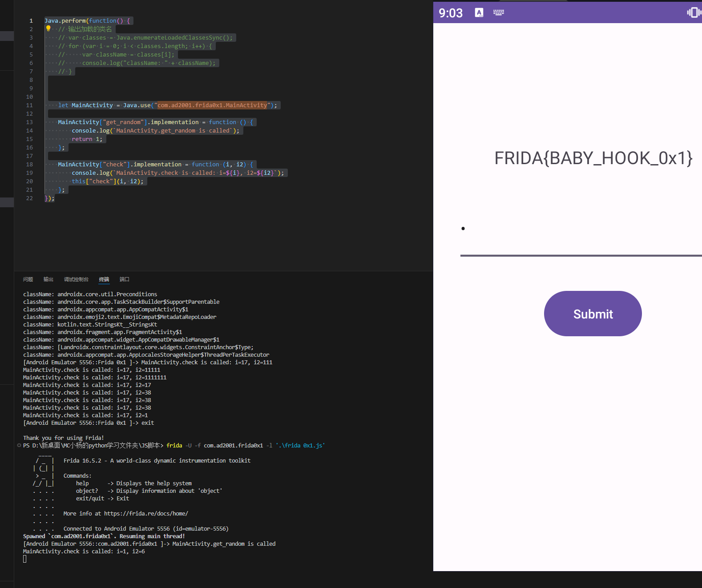Viewport: 702px width, 588px height.
Task: Click the 'return 1;' line in editor
Action: [87, 139]
